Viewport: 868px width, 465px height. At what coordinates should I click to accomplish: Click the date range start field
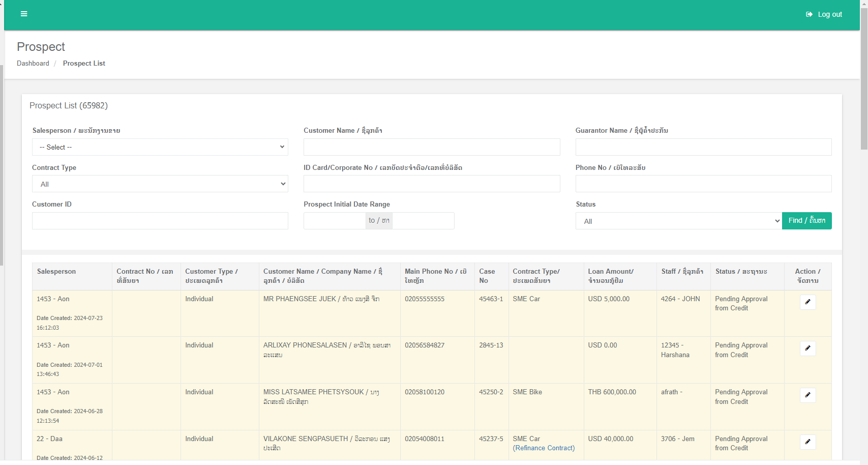335,221
